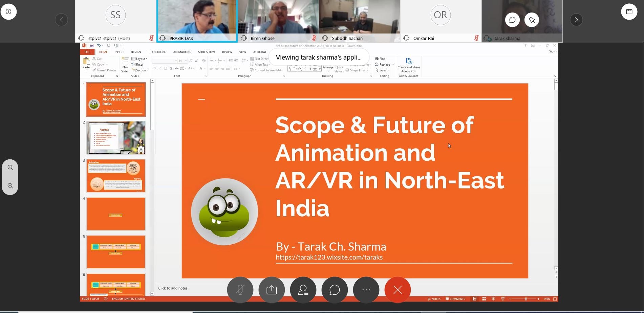Click the Paste clipboard icon
The height and width of the screenshot is (313, 644).
coord(86,61)
